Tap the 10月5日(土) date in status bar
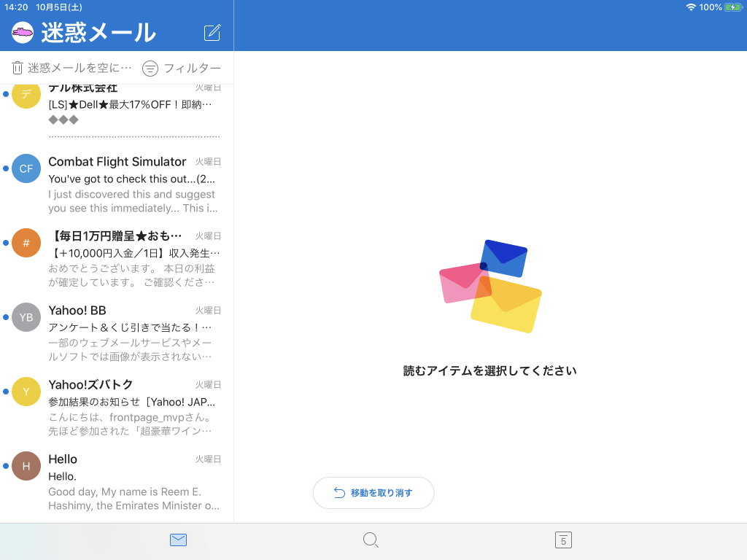Image resolution: width=747 pixels, height=560 pixels. click(59, 7)
